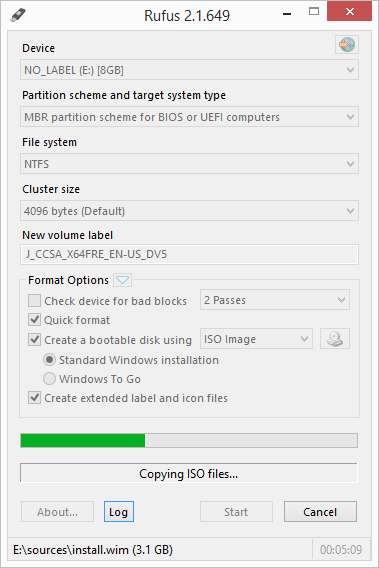This screenshot has width=379, height=568.
Task: Enable Check device for bad blocks
Action: click(x=35, y=301)
